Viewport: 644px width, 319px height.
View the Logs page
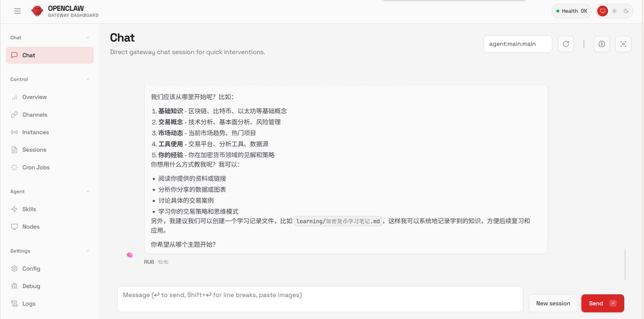pyautogui.click(x=50, y=303)
